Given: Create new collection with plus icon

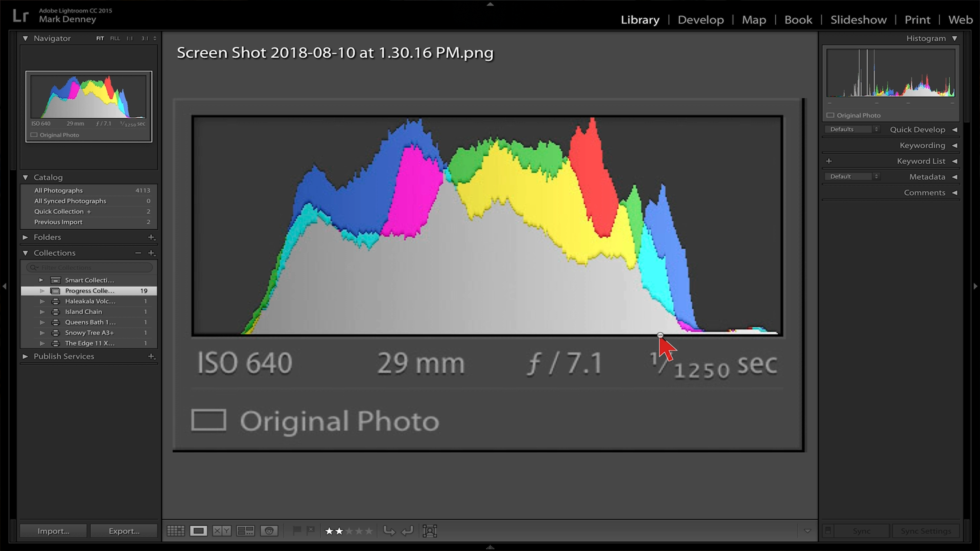Looking at the screenshot, I should point(151,253).
